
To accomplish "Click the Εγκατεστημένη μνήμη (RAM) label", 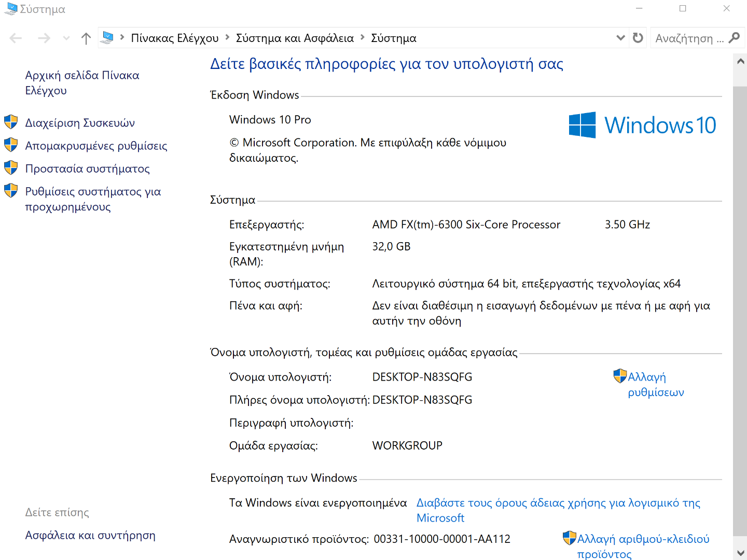I will (287, 254).
